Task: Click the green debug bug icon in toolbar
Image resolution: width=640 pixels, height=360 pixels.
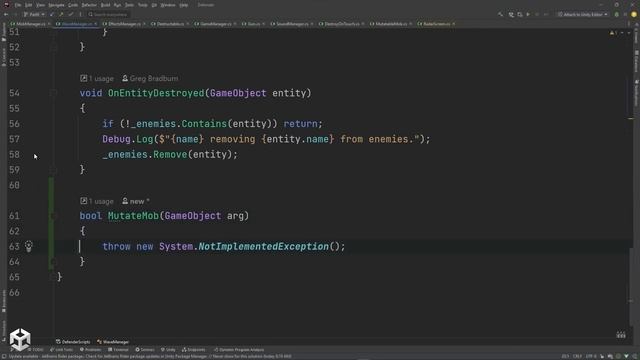Action: click(x=616, y=14)
